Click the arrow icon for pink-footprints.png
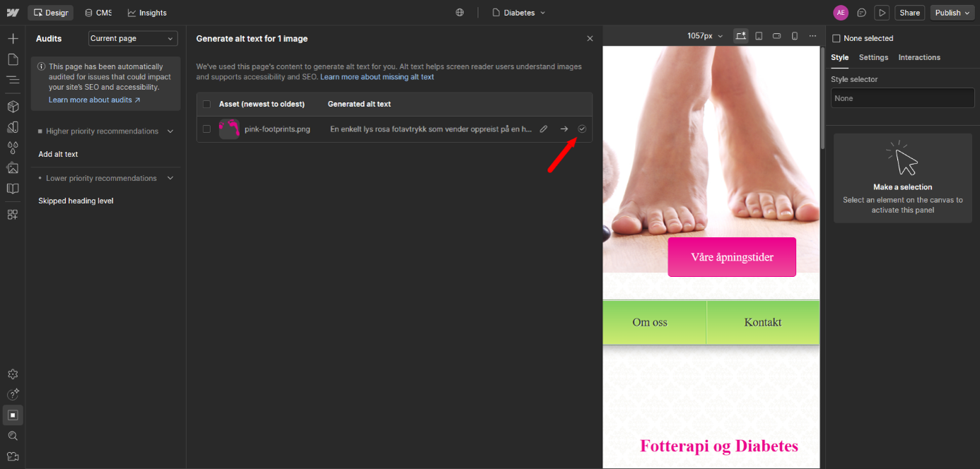980x469 pixels. pos(564,129)
